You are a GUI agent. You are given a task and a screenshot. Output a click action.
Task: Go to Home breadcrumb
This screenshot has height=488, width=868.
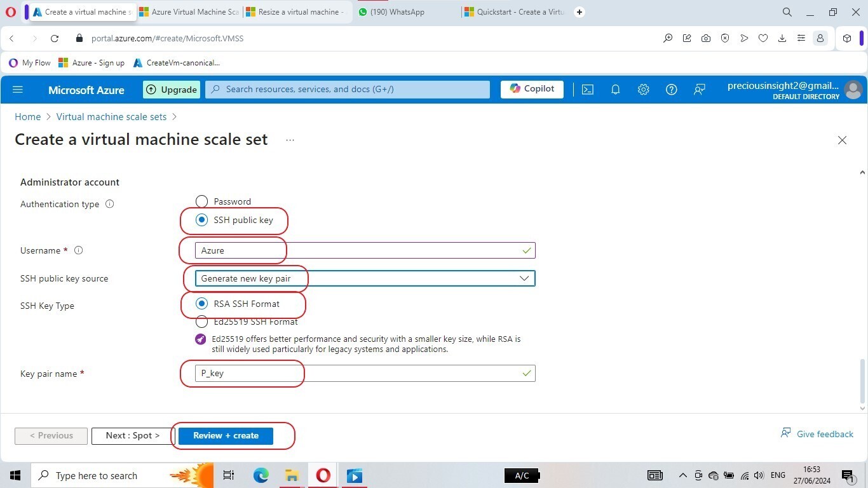pyautogui.click(x=27, y=117)
